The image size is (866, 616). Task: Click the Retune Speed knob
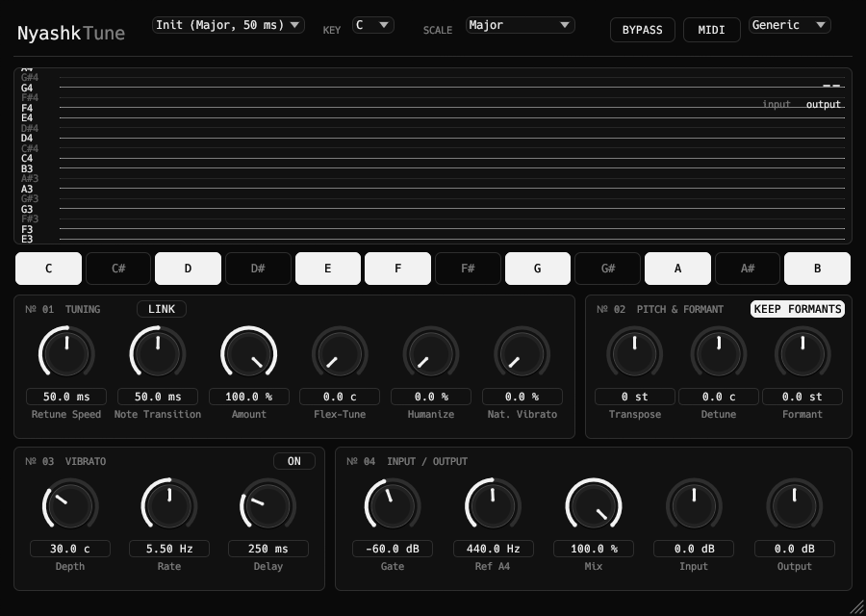(x=66, y=353)
